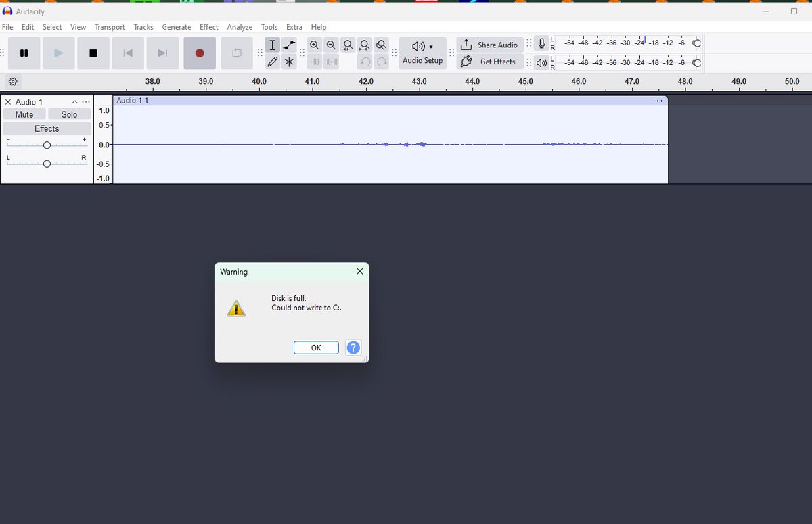Open the Tracks menu
812x524 pixels.
click(x=143, y=27)
